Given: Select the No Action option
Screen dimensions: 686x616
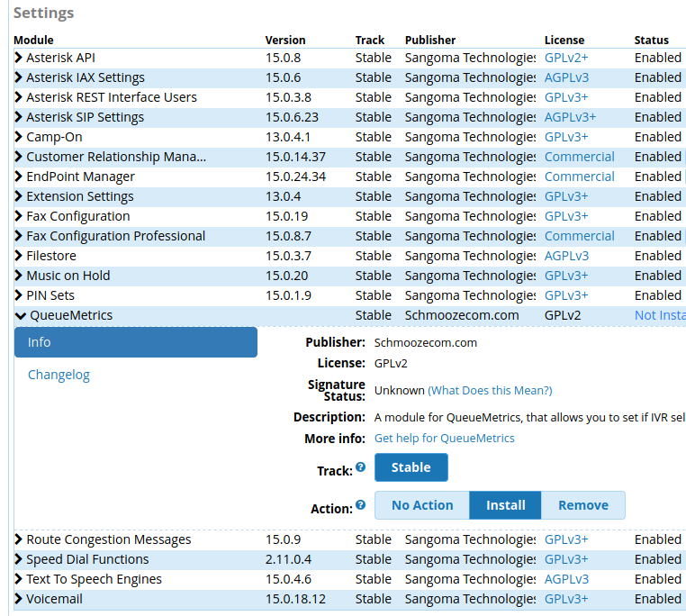Looking at the screenshot, I should (x=422, y=505).
